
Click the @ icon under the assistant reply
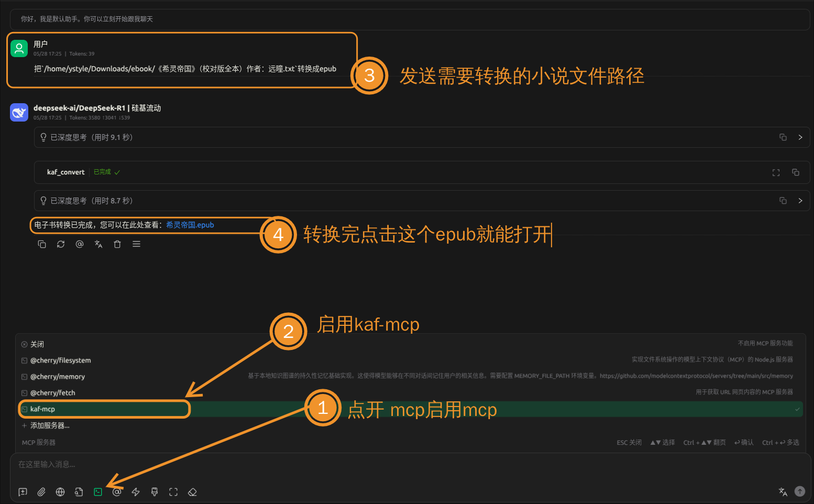click(x=80, y=244)
